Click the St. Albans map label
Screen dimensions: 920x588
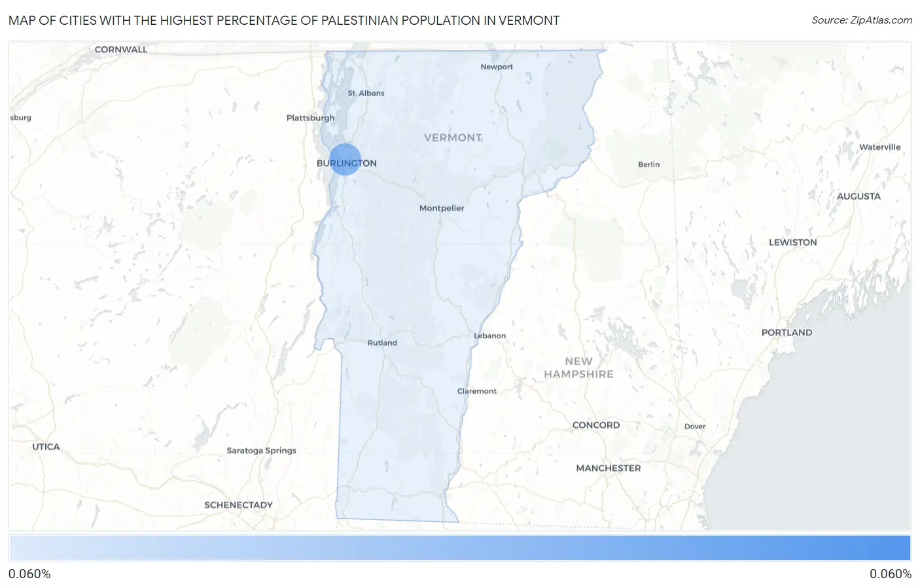(x=366, y=93)
